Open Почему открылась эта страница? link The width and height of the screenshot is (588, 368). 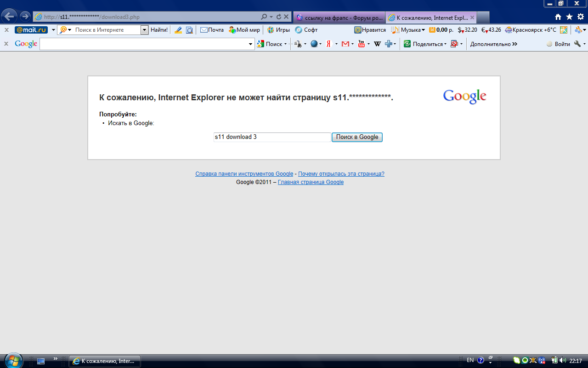click(341, 174)
